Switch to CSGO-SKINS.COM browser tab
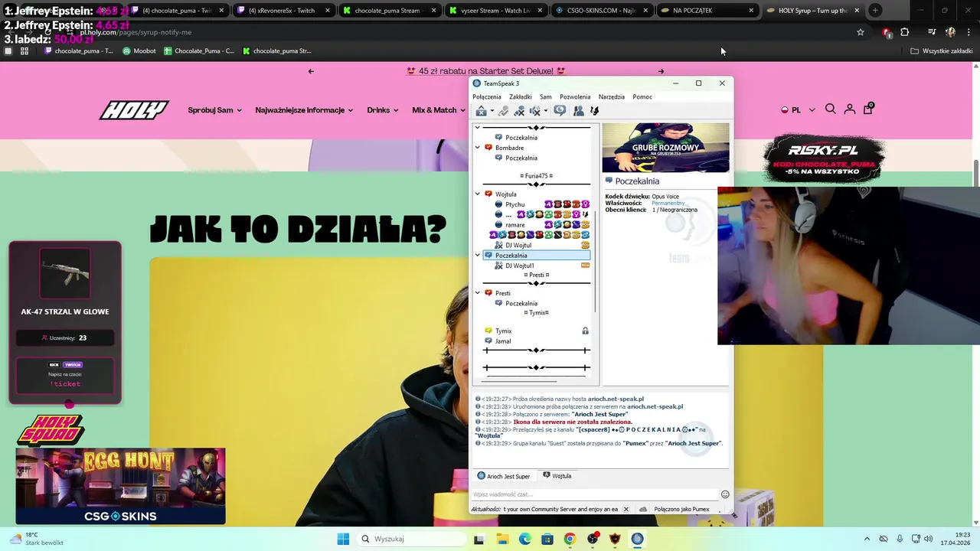980x551 pixels. click(603, 11)
